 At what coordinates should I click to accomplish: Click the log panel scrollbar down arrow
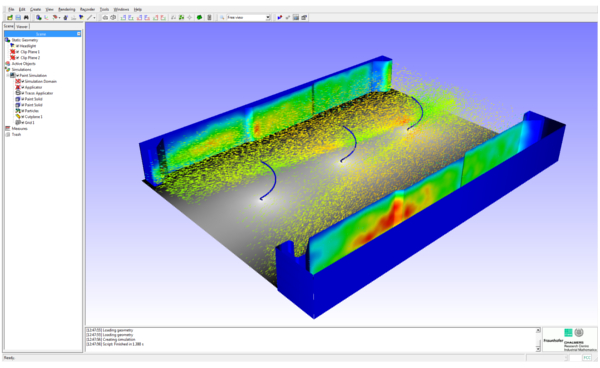[x=538, y=349]
